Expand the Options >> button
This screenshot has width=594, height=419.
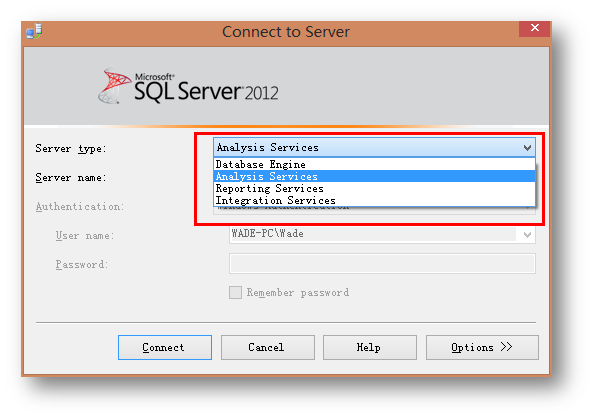click(482, 347)
